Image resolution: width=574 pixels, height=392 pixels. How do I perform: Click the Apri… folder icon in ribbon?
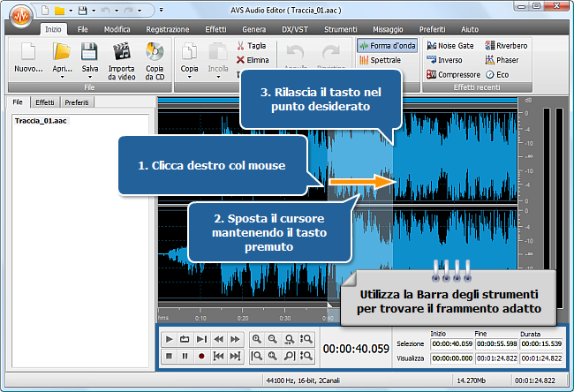coord(62,51)
